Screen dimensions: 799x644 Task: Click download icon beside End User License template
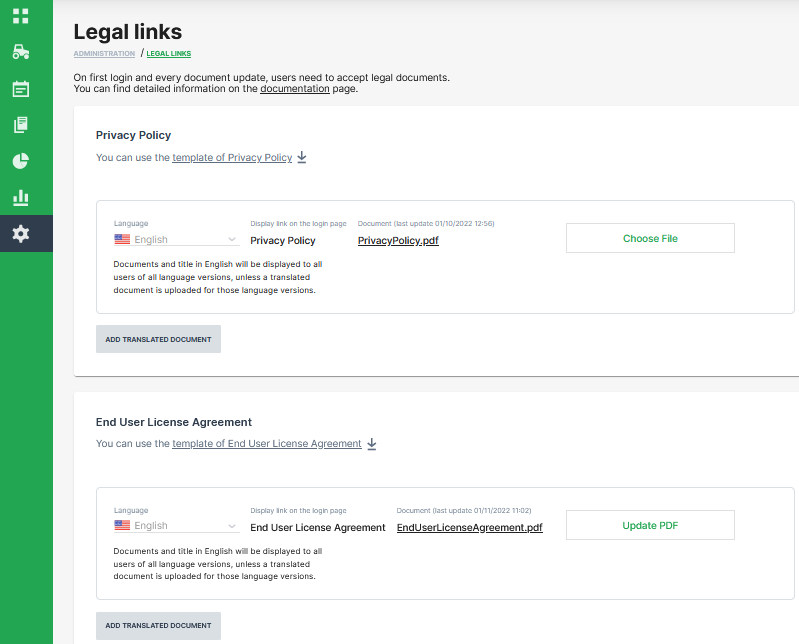click(371, 444)
